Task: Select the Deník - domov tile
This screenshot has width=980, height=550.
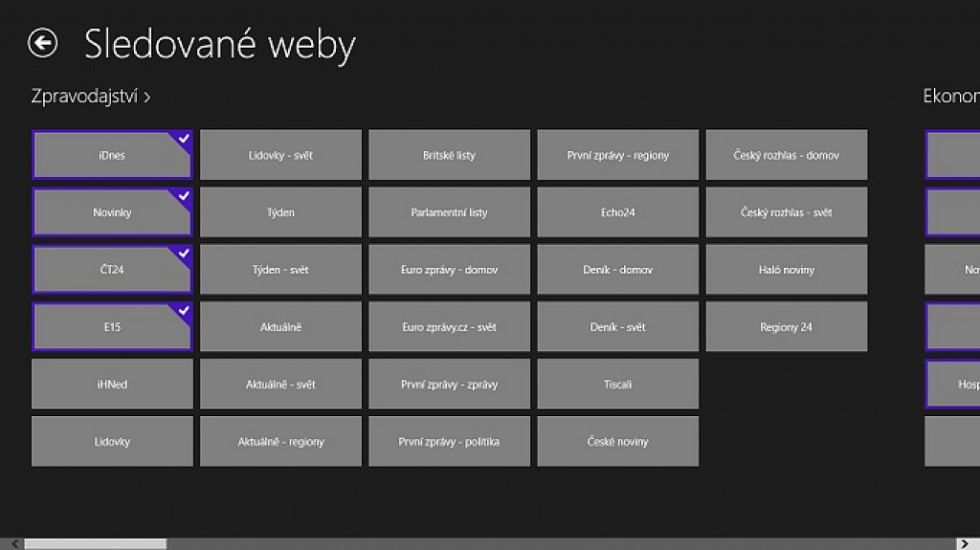Action: click(x=618, y=270)
